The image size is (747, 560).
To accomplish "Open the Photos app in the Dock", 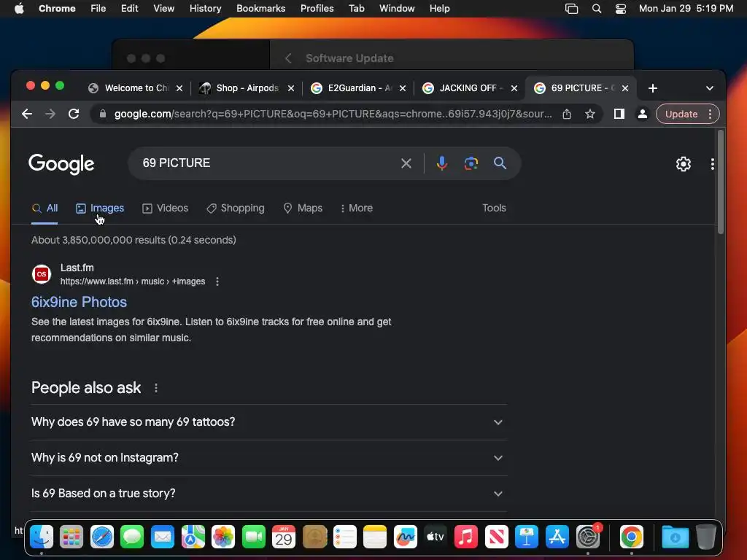I will [x=223, y=537].
